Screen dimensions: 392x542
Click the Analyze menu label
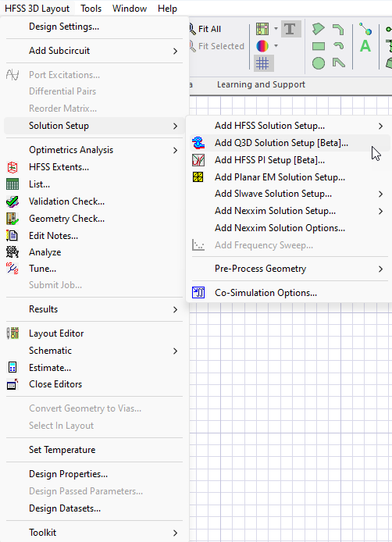45,252
